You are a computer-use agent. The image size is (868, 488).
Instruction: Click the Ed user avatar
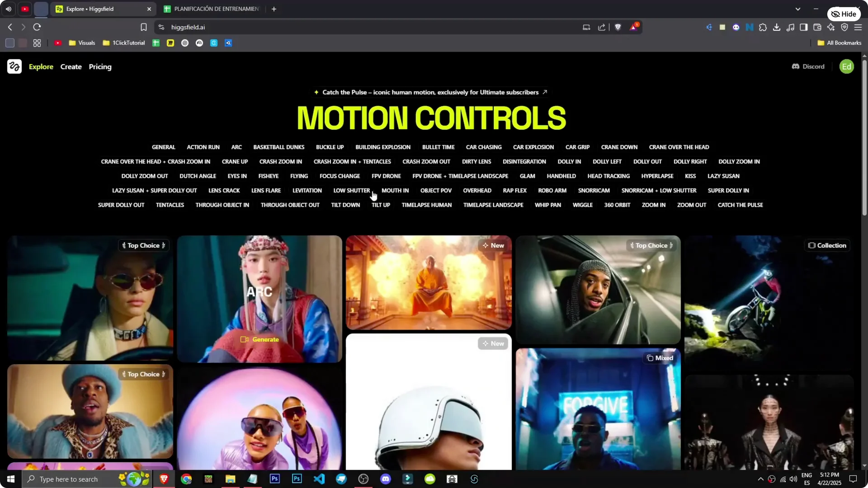click(x=846, y=66)
